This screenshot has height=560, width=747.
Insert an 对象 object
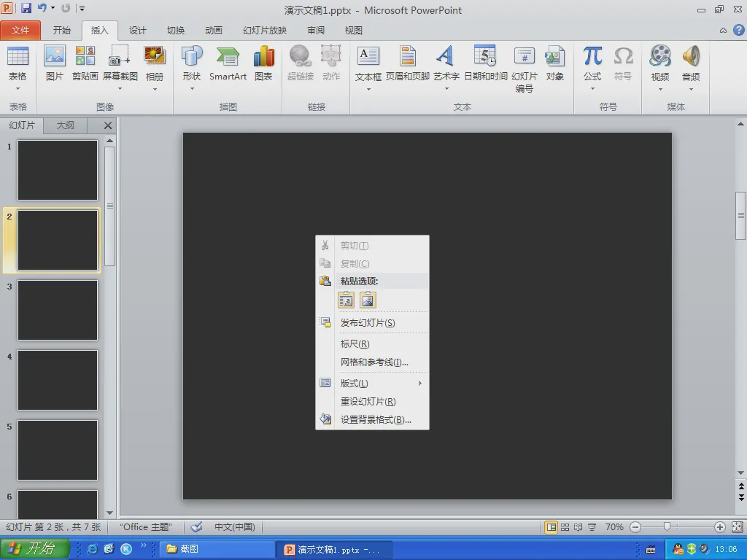point(554,63)
